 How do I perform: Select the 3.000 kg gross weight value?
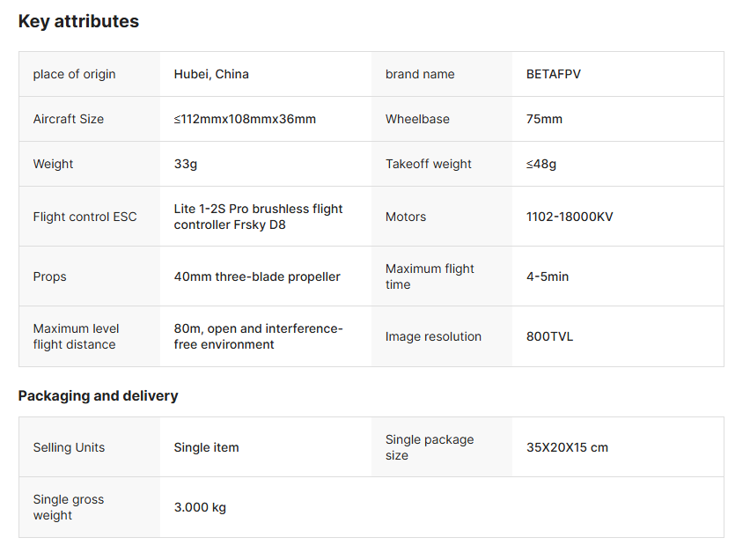200,508
